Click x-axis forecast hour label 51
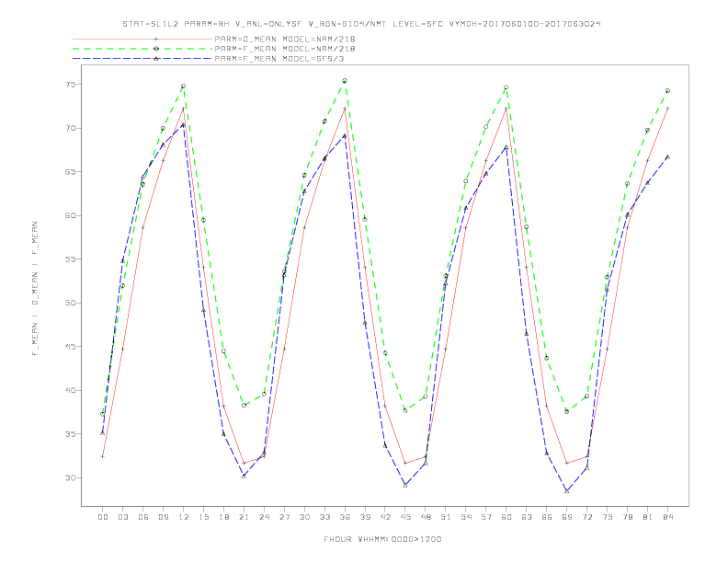Viewport: 728px width, 563px height. 446,517
